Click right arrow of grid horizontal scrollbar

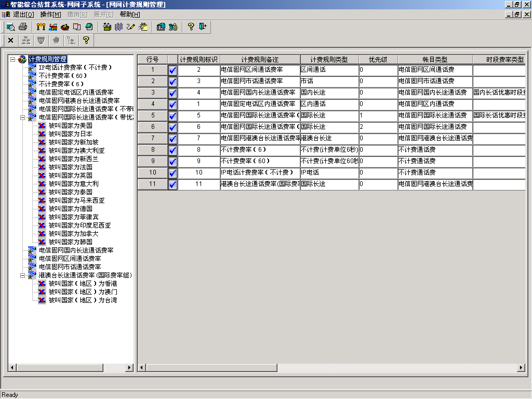click(521, 368)
